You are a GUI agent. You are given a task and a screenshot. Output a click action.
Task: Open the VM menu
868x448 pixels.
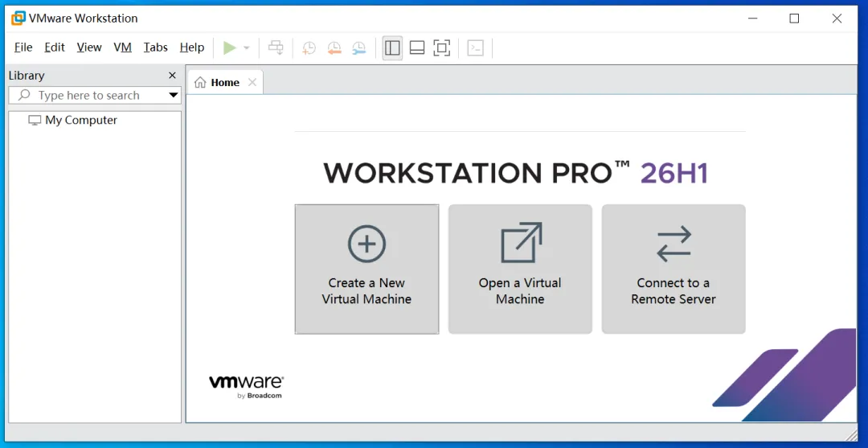(x=122, y=47)
